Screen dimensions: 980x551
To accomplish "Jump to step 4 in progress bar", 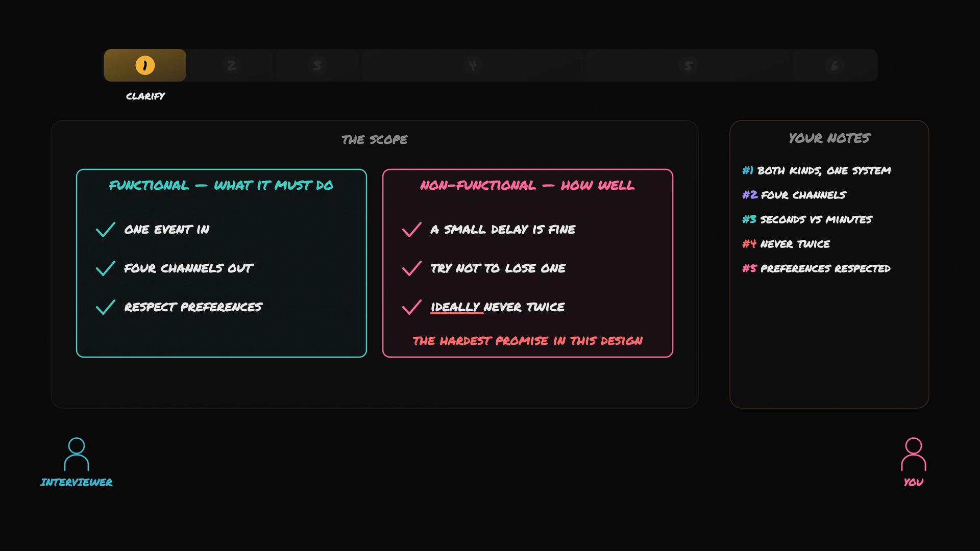I will tap(473, 66).
